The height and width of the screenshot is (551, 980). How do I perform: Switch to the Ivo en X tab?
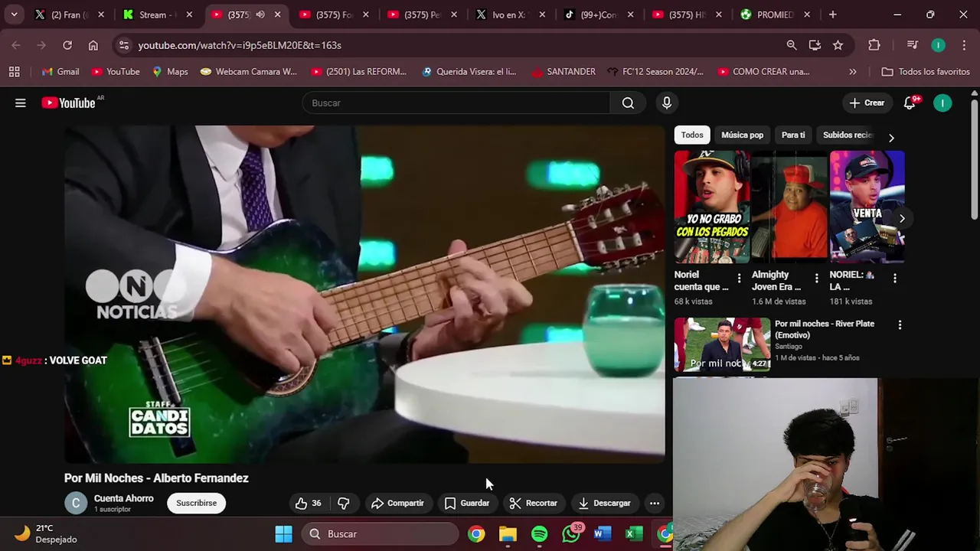click(x=509, y=15)
